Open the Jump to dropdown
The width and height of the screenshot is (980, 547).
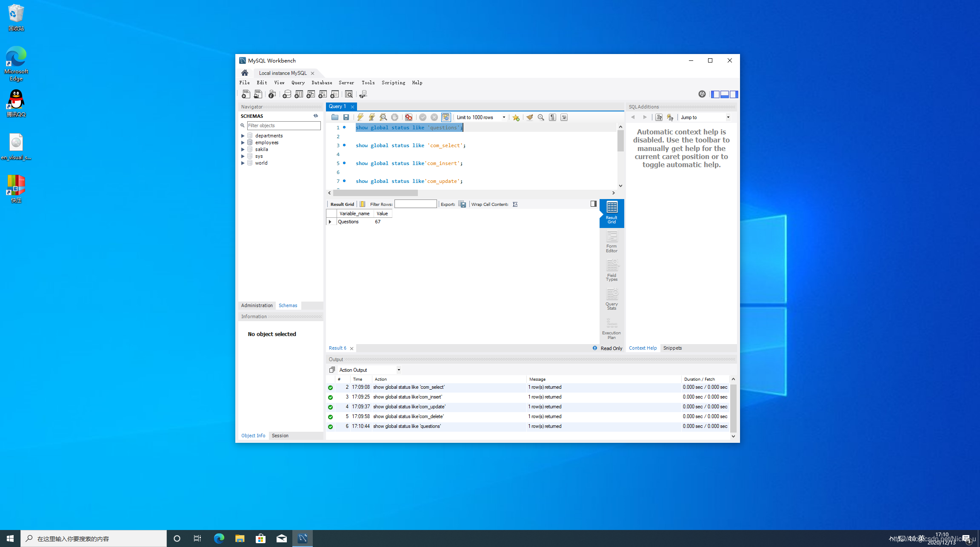(x=705, y=117)
